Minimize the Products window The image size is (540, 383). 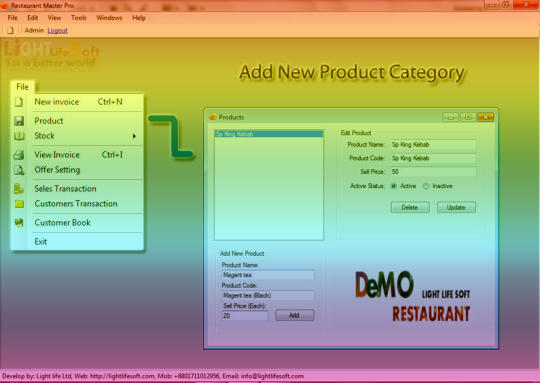click(x=450, y=117)
